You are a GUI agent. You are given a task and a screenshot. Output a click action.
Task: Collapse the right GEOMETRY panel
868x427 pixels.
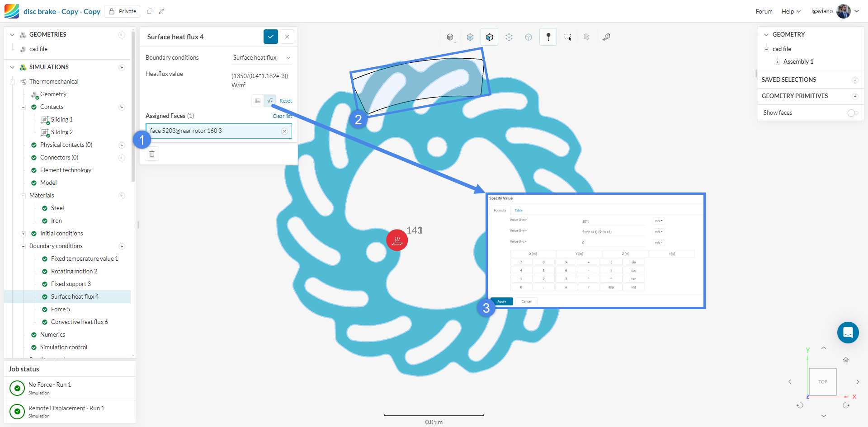point(766,35)
